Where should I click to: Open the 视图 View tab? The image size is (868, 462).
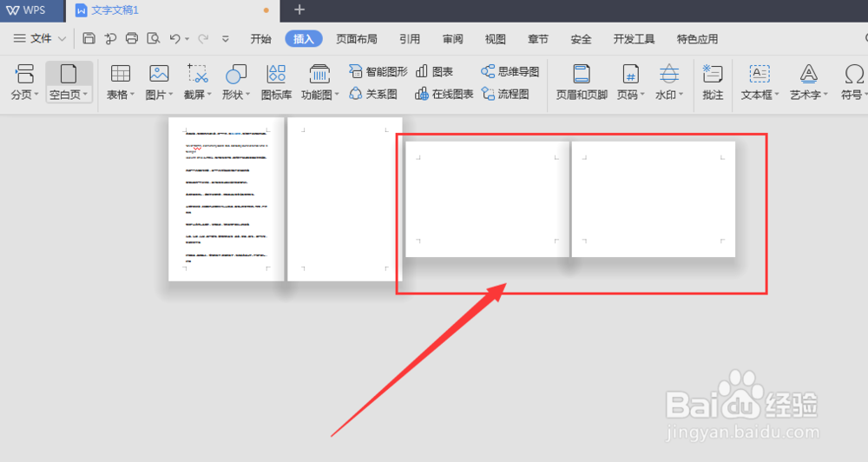(x=495, y=39)
